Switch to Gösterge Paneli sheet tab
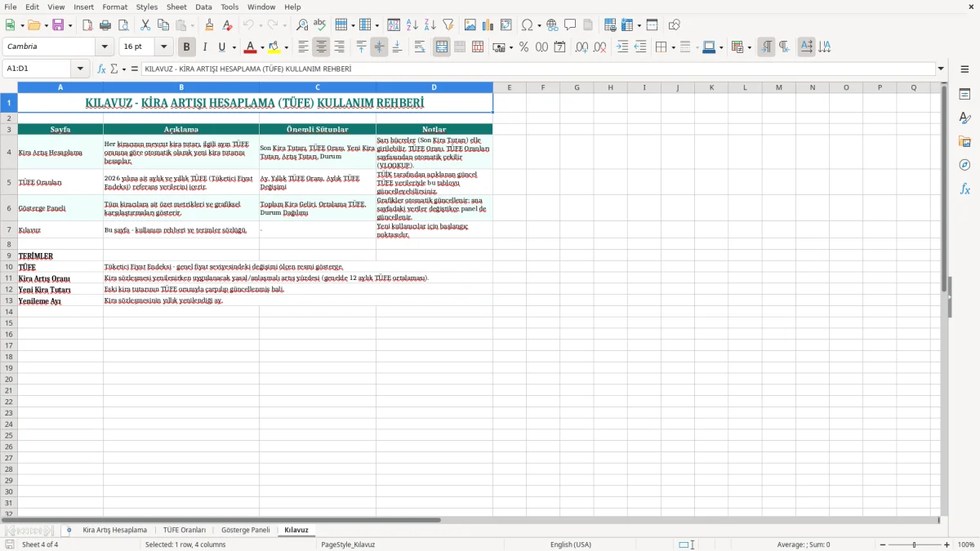The width and height of the screenshot is (980, 551). coord(245,530)
